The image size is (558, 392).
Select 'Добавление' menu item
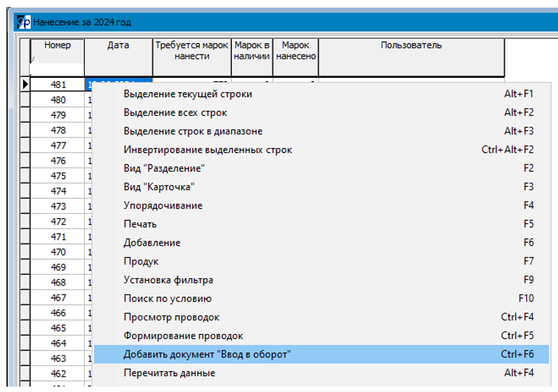(x=151, y=243)
